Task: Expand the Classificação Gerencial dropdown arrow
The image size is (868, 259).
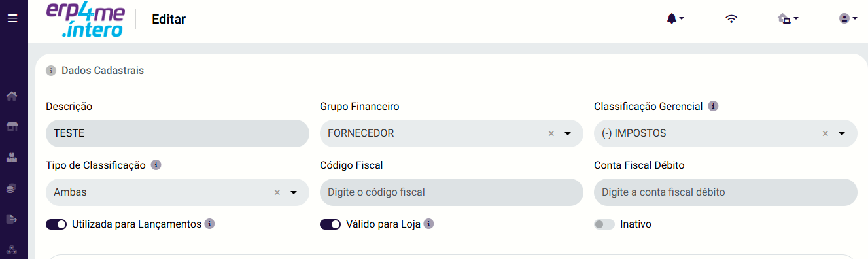Action: (x=842, y=133)
